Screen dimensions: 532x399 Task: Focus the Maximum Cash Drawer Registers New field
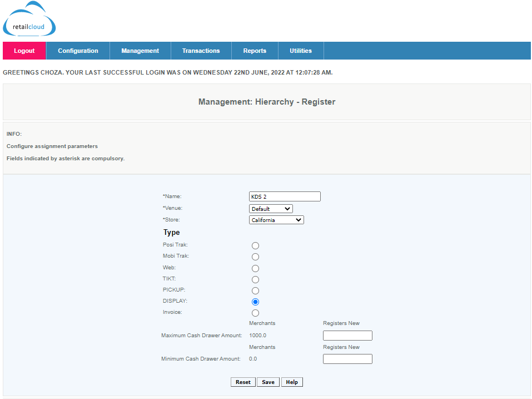click(x=347, y=336)
